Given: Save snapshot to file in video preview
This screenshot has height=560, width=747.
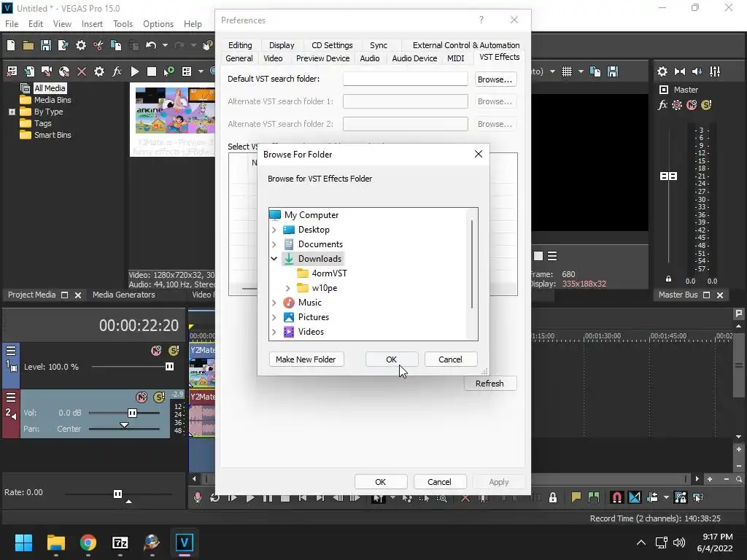Looking at the screenshot, I should (613, 71).
